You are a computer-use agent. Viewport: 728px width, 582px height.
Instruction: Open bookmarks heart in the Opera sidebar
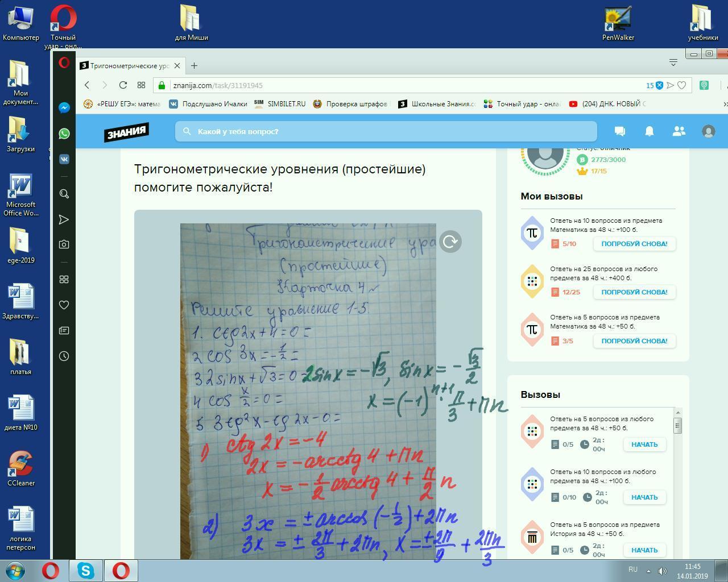click(x=64, y=305)
